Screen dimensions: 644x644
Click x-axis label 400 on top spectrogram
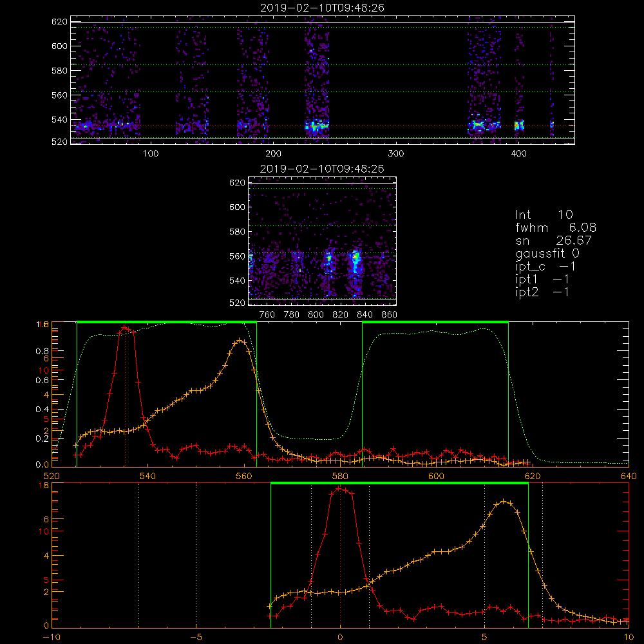pos(518,154)
